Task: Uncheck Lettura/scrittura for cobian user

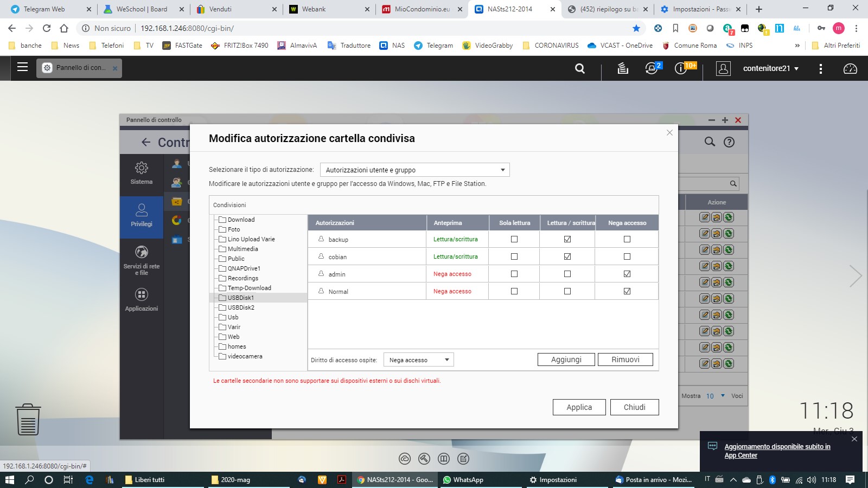Action: (567, 256)
